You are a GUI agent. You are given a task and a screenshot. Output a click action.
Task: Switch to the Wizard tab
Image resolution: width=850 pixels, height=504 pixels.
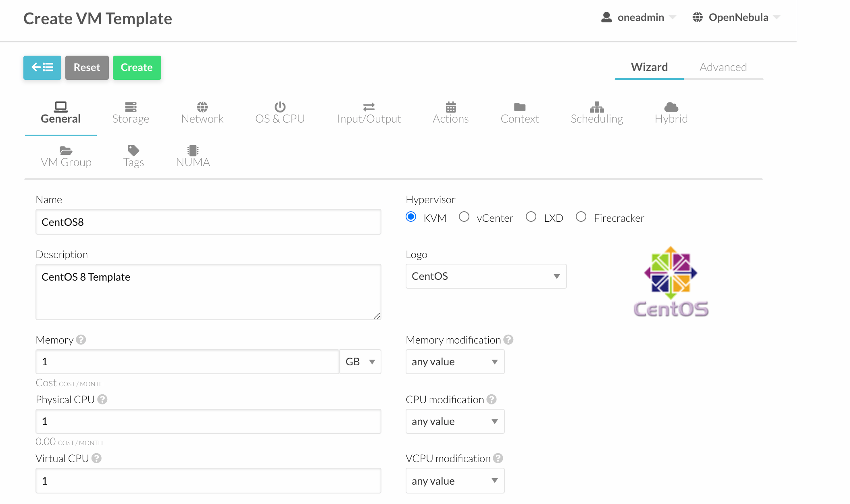pyautogui.click(x=649, y=67)
